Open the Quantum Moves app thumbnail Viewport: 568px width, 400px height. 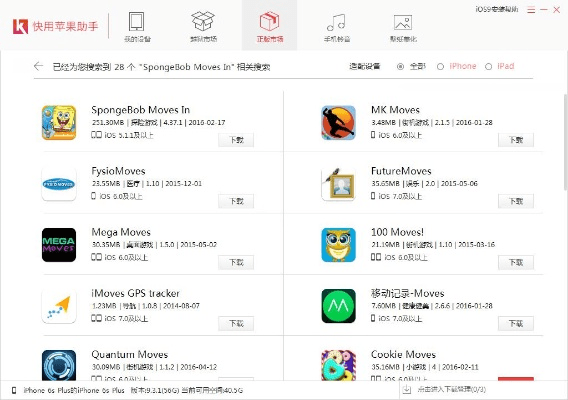coord(59,365)
